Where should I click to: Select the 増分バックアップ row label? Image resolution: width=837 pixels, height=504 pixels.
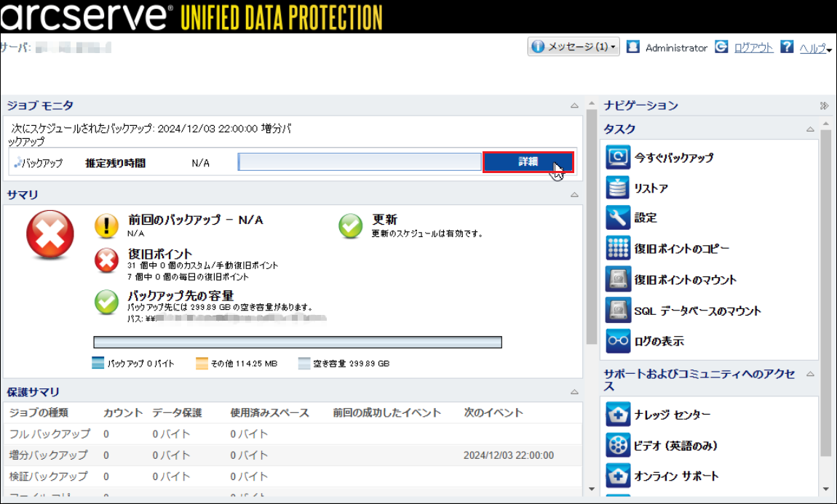coord(48,455)
